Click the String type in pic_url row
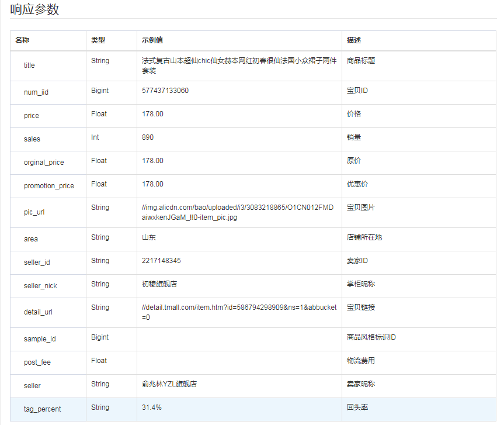 click(x=100, y=208)
